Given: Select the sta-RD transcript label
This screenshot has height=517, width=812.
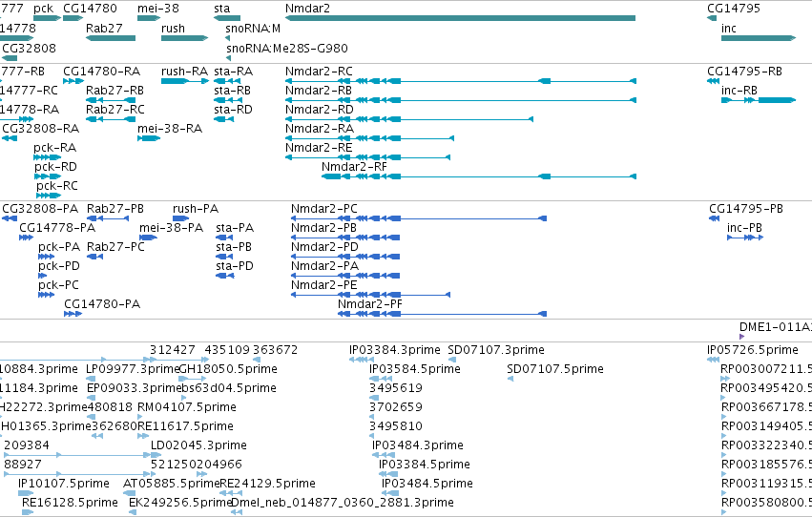Looking at the screenshot, I should coord(233,110).
